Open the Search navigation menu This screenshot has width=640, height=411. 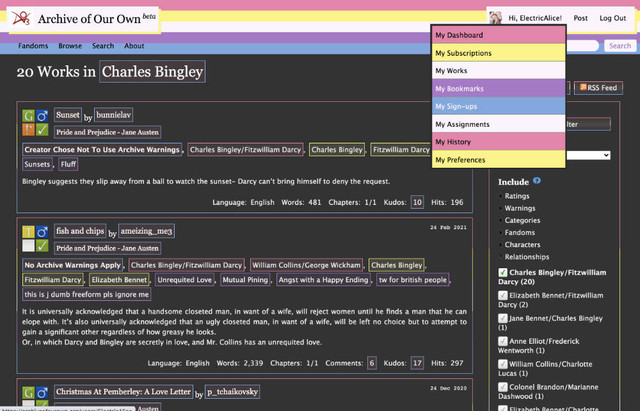pos(103,46)
